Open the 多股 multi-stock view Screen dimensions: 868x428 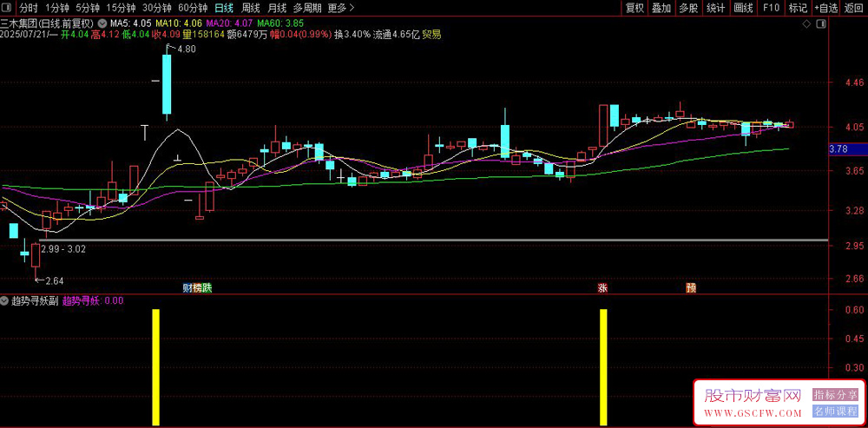pyautogui.click(x=688, y=8)
